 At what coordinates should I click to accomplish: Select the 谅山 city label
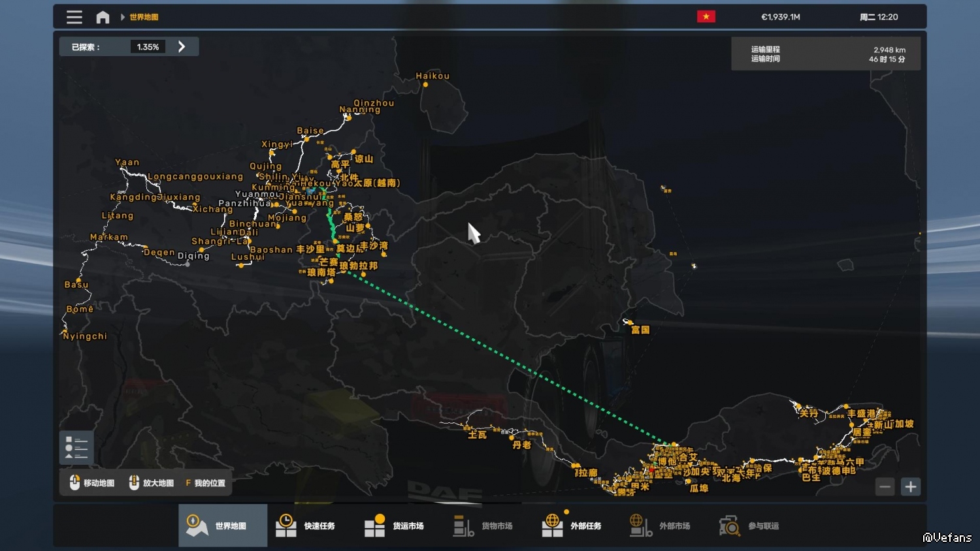pyautogui.click(x=364, y=159)
